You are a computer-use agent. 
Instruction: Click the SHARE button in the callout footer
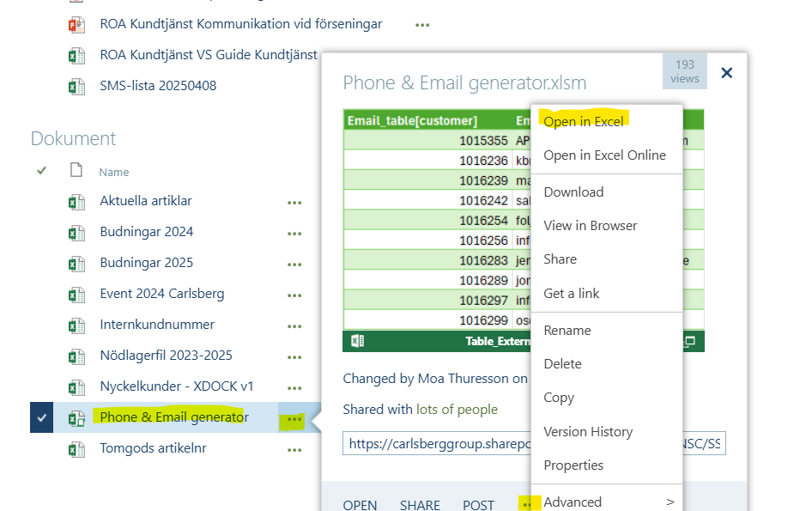[420, 505]
